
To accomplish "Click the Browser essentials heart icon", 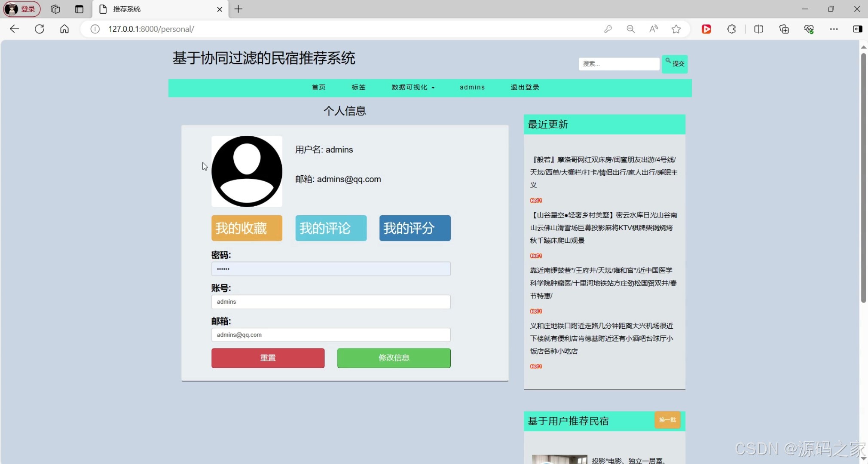I will click(809, 29).
